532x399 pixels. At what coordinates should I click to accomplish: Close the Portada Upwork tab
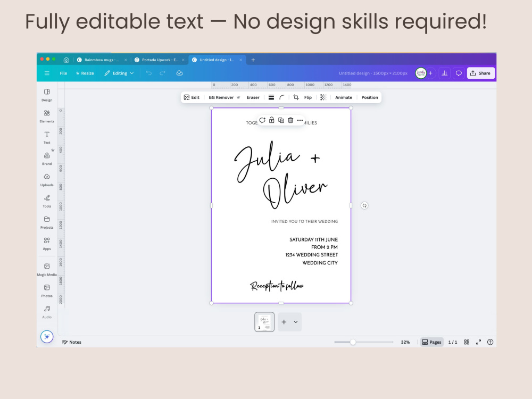pos(183,60)
